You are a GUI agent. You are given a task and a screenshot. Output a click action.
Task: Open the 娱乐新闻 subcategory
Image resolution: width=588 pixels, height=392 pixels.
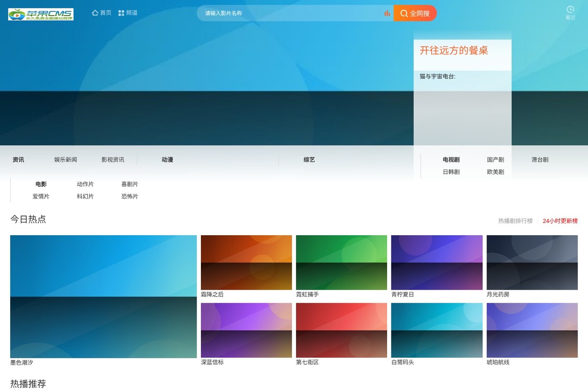(x=66, y=160)
